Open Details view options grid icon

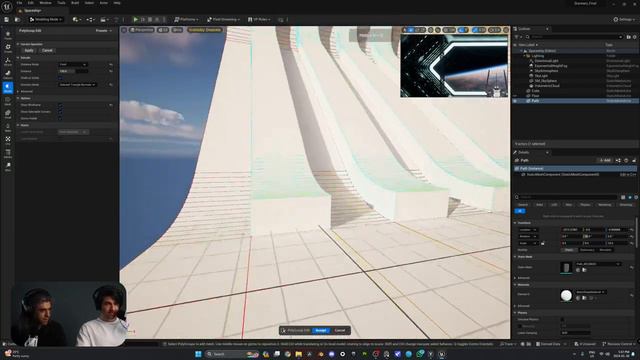[623, 197]
